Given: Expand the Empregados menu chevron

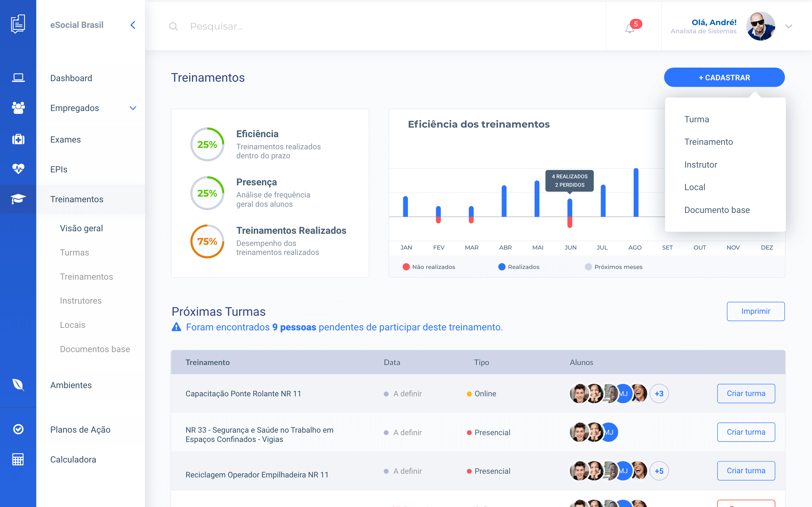Looking at the screenshot, I should point(133,108).
